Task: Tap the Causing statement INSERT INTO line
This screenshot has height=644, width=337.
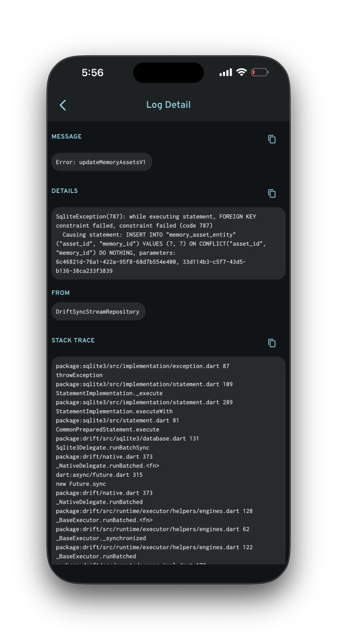Action: [149, 235]
